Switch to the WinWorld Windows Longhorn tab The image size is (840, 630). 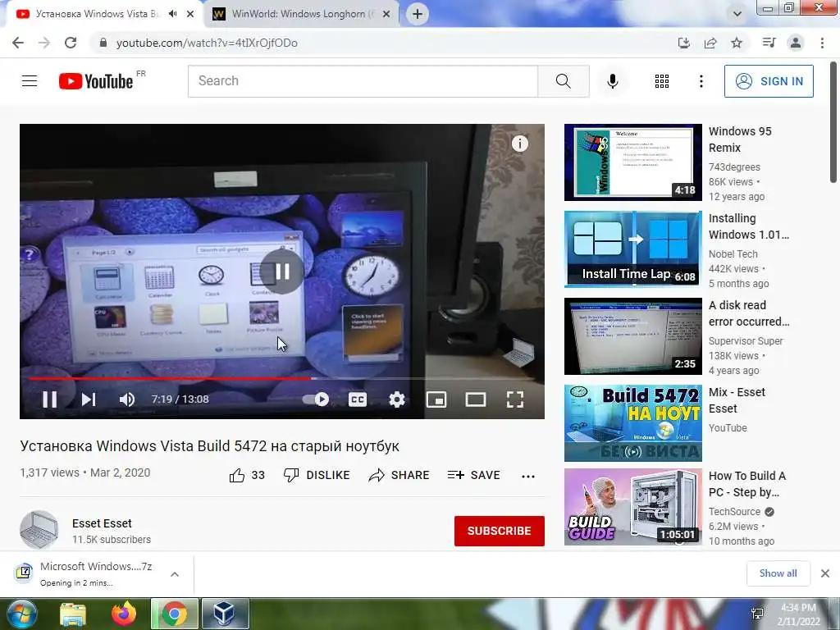point(302,14)
